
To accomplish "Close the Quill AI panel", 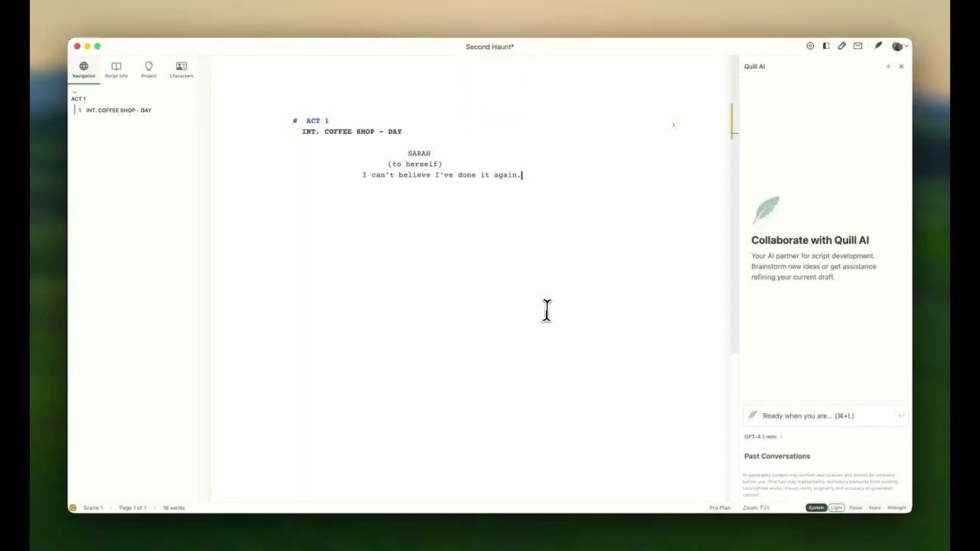I will coord(901,67).
